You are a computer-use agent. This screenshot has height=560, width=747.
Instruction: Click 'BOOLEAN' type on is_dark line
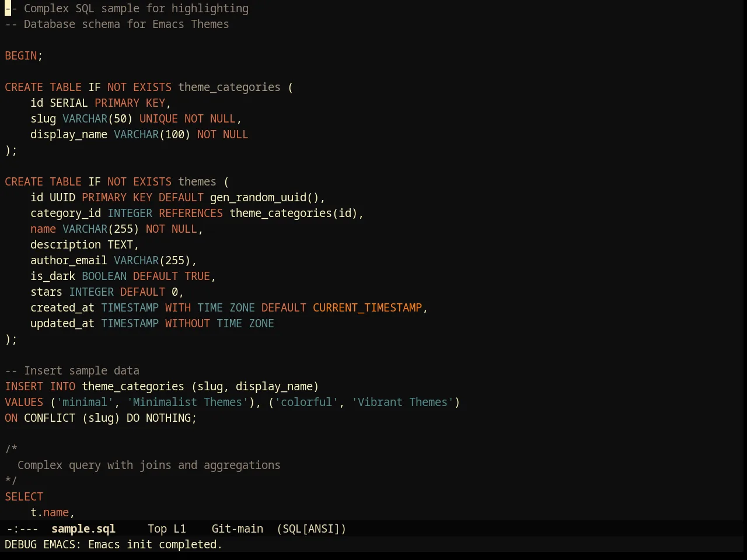[104, 276]
